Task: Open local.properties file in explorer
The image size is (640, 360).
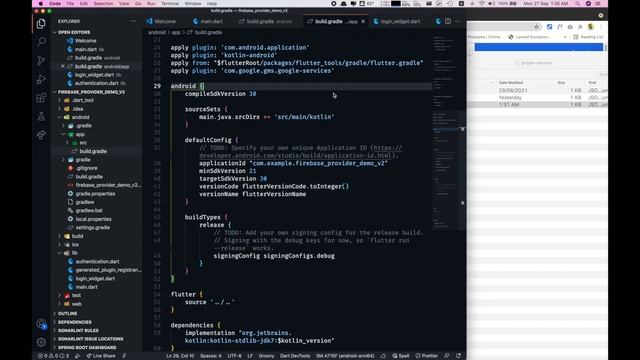Action: coord(93,219)
